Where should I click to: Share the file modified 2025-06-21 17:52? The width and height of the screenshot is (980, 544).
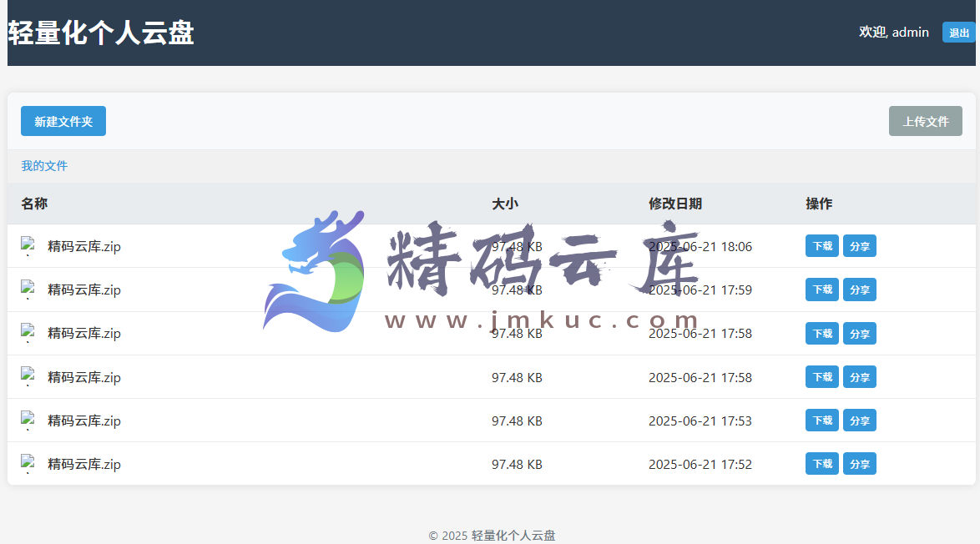coord(859,464)
